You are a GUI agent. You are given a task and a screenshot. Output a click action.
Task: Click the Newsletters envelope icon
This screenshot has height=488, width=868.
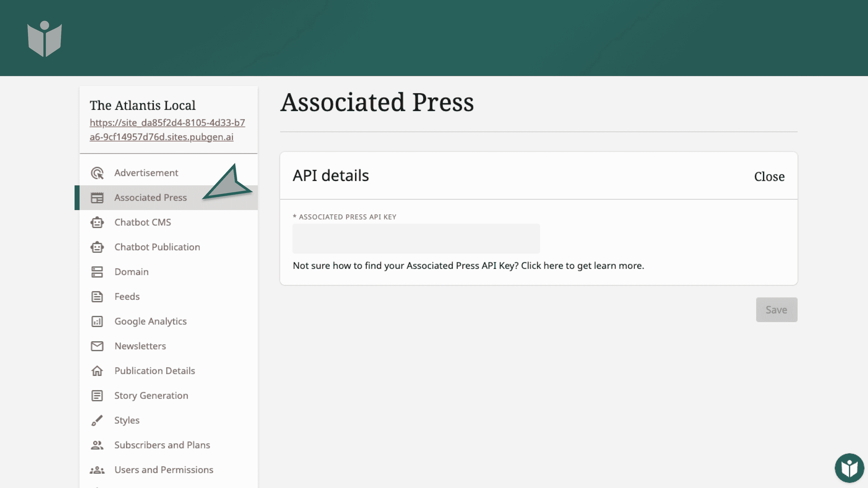pyautogui.click(x=97, y=346)
